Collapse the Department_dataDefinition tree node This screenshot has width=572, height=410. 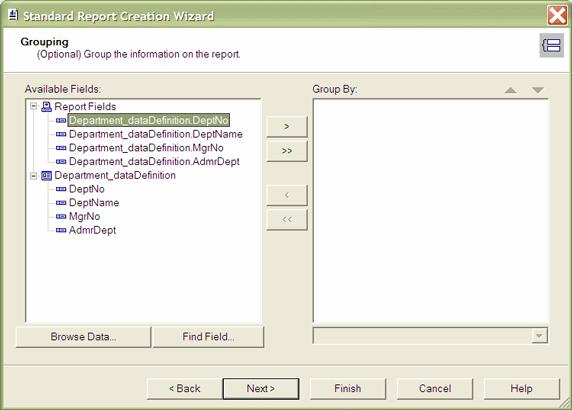(x=34, y=175)
